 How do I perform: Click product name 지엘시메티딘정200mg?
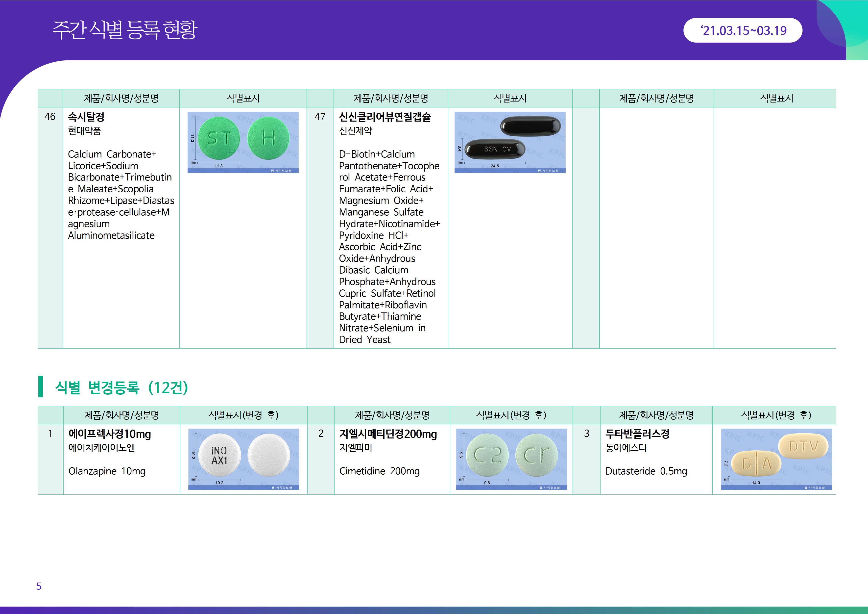click(x=388, y=434)
